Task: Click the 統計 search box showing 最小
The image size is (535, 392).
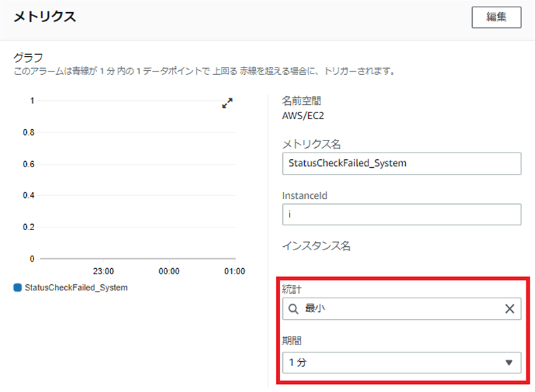Action: coord(402,309)
